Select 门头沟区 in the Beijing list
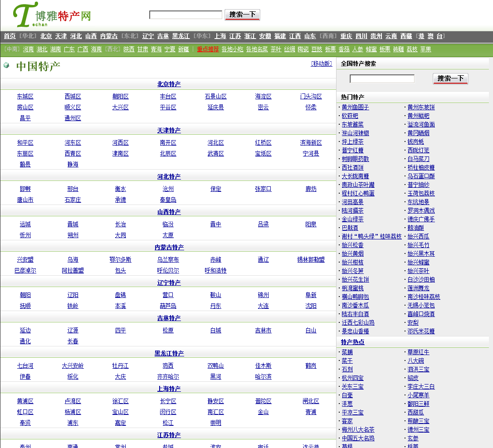The image size is (493, 448). (x=311, y=97)
